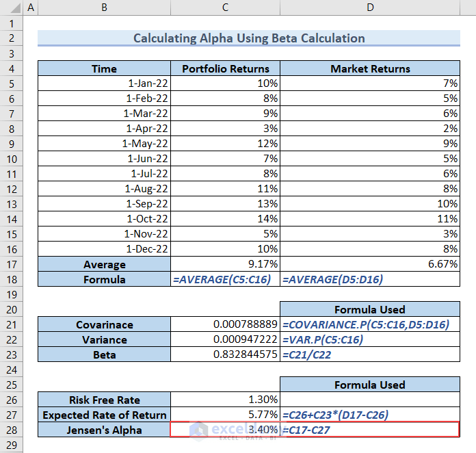Click portfolio return 12% for May
The height and width of the screenshot is (453, 476).
click(x=225, y=144)
